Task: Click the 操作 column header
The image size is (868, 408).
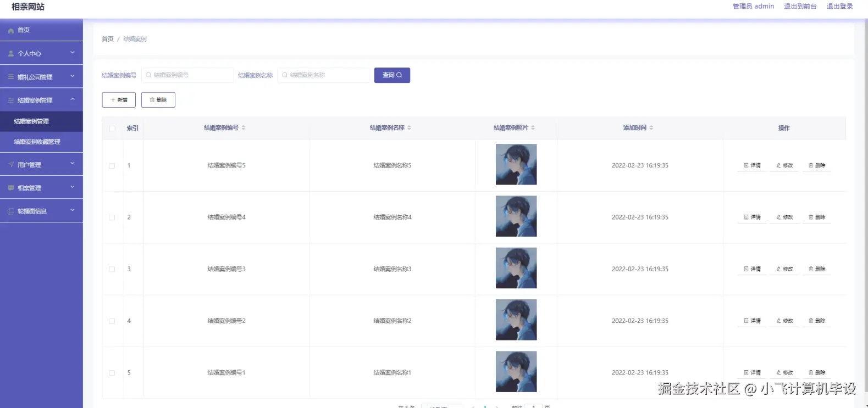Action: [x=784, y=128]
